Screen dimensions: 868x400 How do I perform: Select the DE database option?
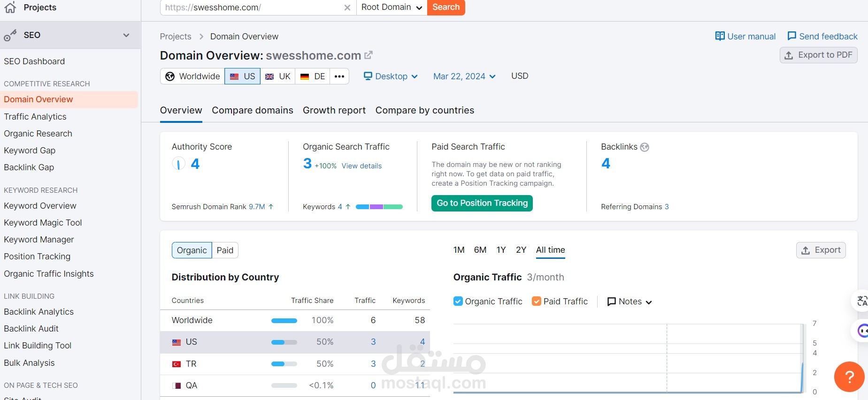pyautogui.click(x=313, y=76)
